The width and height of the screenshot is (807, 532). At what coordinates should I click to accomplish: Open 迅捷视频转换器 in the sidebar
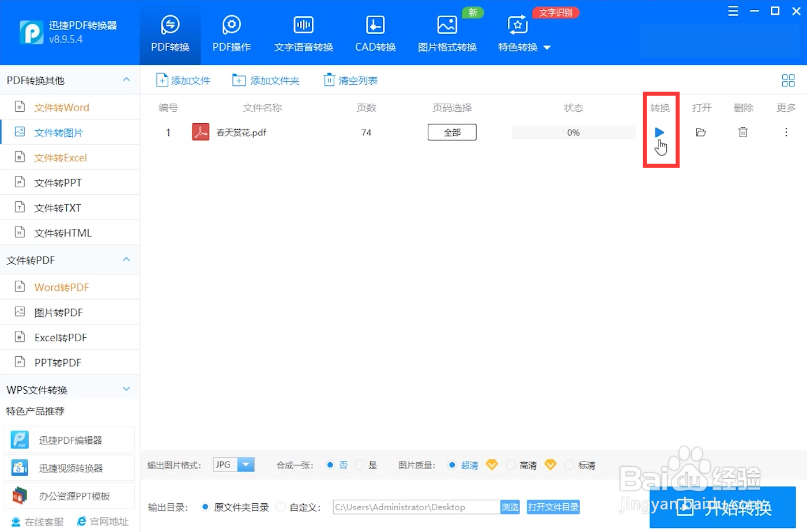69,467
